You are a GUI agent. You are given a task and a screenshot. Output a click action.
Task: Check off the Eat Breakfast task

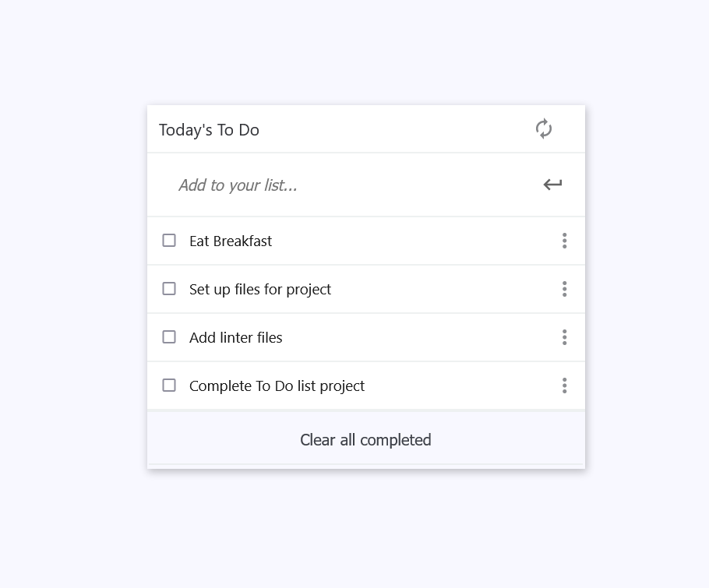(169, 241)
